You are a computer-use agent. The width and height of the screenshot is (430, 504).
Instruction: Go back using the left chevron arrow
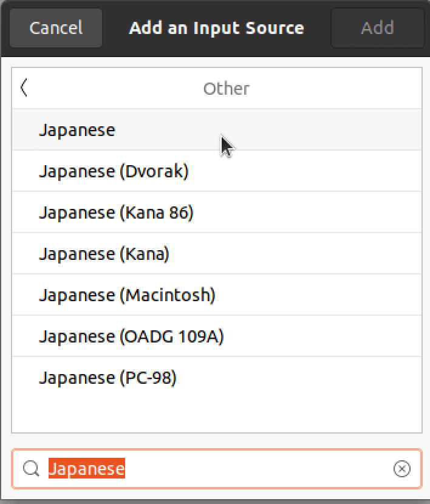(24, 88)
